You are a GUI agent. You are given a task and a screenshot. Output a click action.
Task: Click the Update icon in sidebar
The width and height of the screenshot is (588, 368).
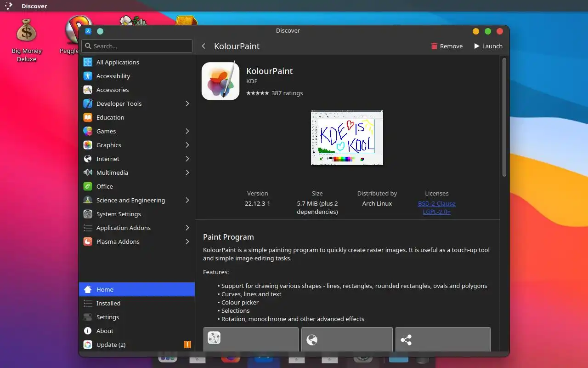click(x=87, y=345)
